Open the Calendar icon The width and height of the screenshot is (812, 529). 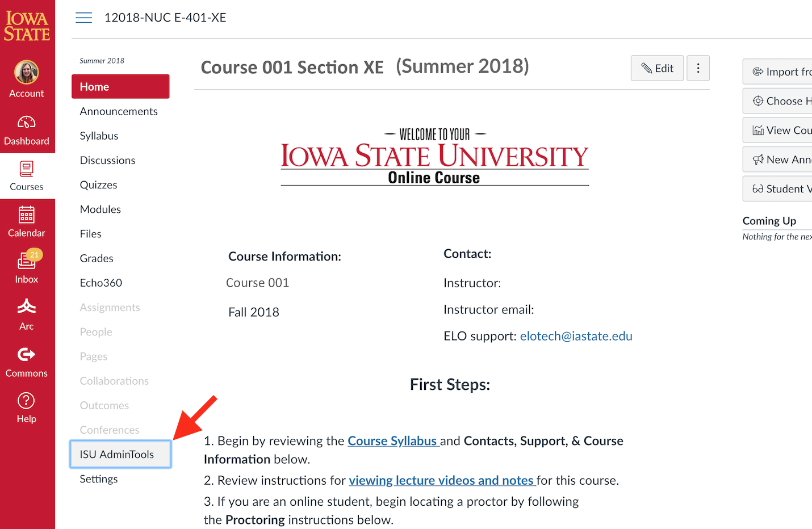[x=27, y=215]
